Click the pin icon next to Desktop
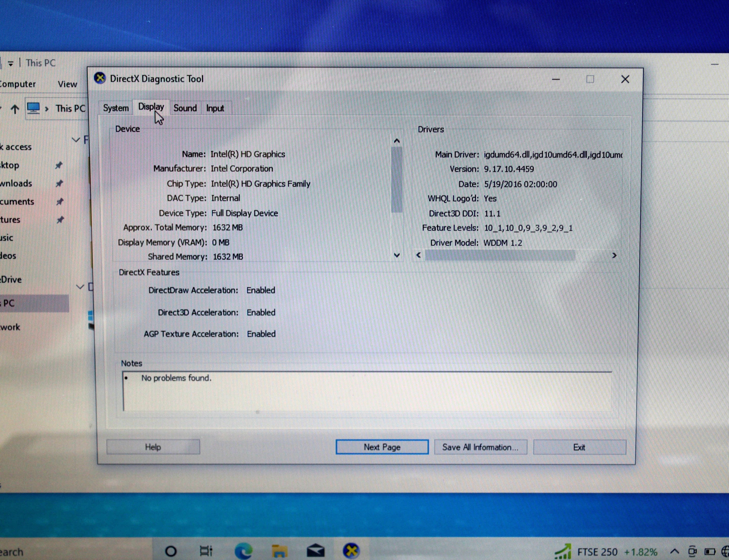 tap(59, 165)
